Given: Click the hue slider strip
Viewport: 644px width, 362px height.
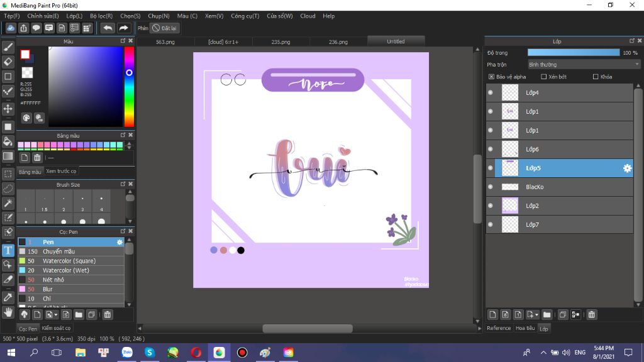Looking at the screenshot, I should pyautogui.click(x=129, y=87).
